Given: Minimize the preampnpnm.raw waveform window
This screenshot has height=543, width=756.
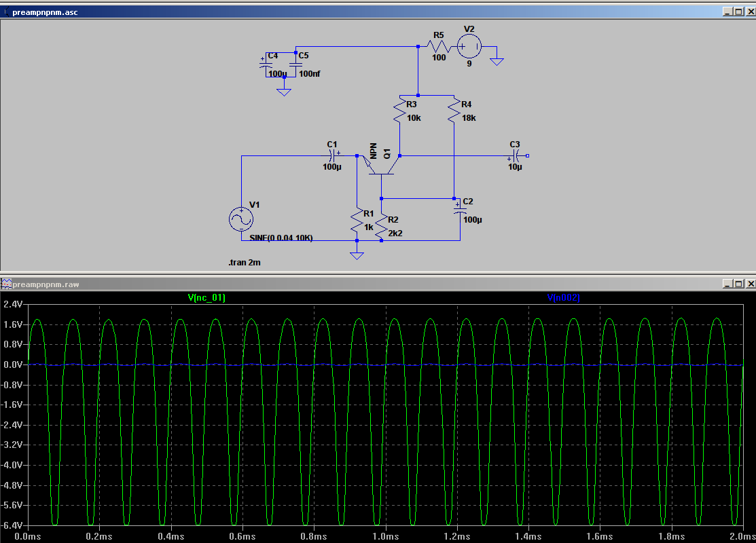Looking at the screenshot, I should [x=728, y=284].
